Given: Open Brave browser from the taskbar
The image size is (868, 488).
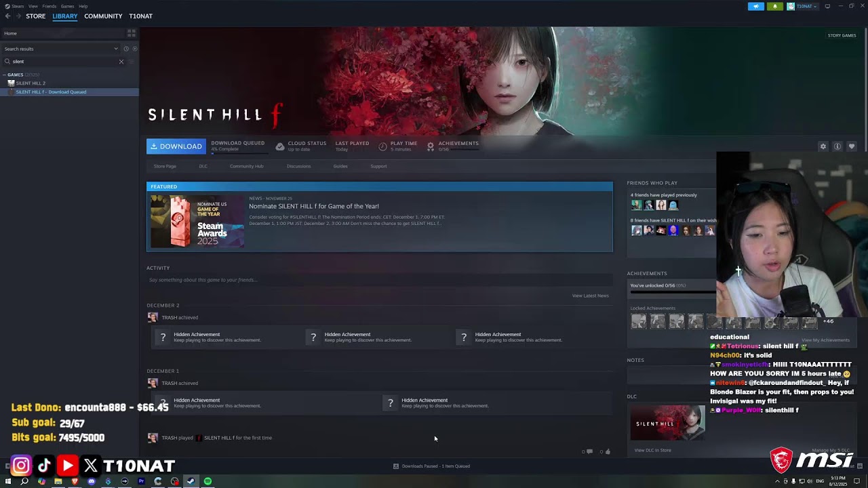Looking at the screenshot, I should coord(75,481).
